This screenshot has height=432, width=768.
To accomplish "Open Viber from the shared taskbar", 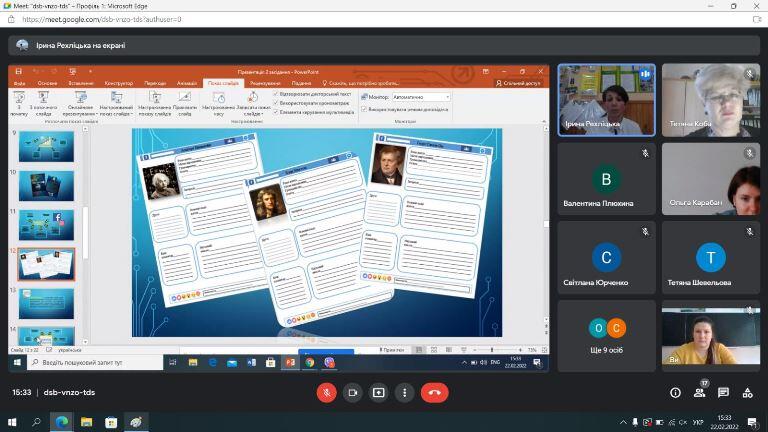I will pyautogui.click(x=329, y=362).
